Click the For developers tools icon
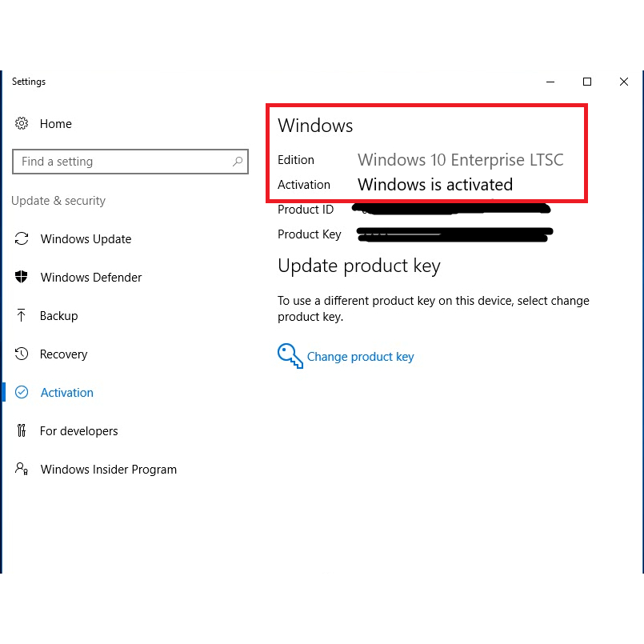 point(22,430)
